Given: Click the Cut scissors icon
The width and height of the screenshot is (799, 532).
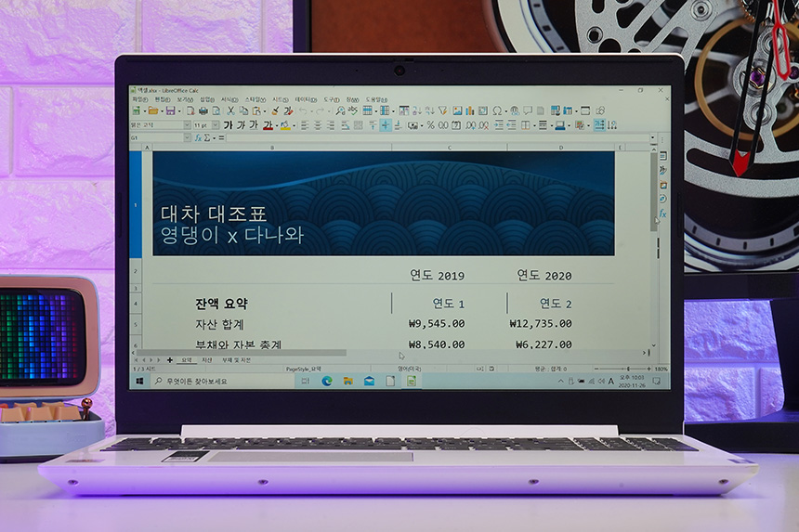Looking at the screenshot, I should (x=230, y=110).
